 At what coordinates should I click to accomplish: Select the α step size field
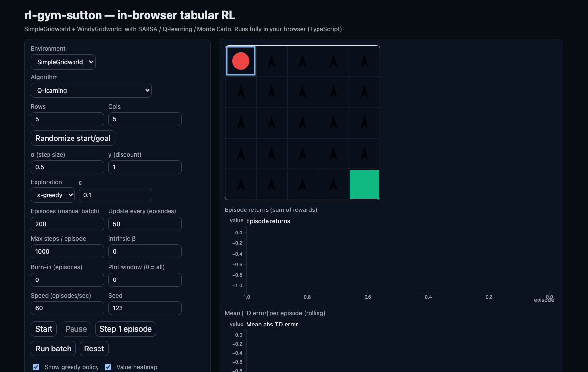click(x=68, y=167)
